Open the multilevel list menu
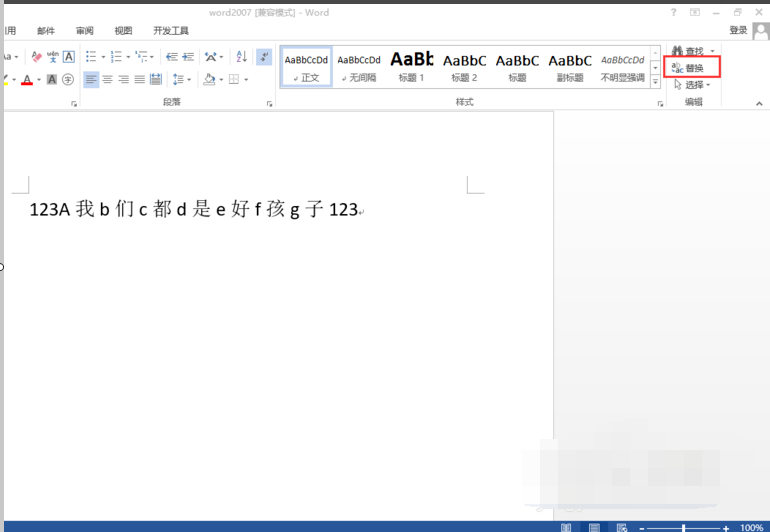 [x=144, y=57]
